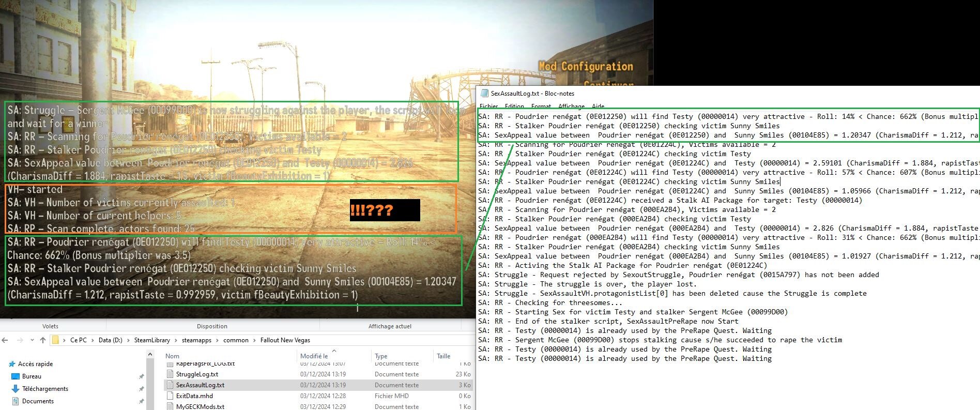Click log line 'Activing the Stalk AI Package'
980x410 pixels.
622,266
